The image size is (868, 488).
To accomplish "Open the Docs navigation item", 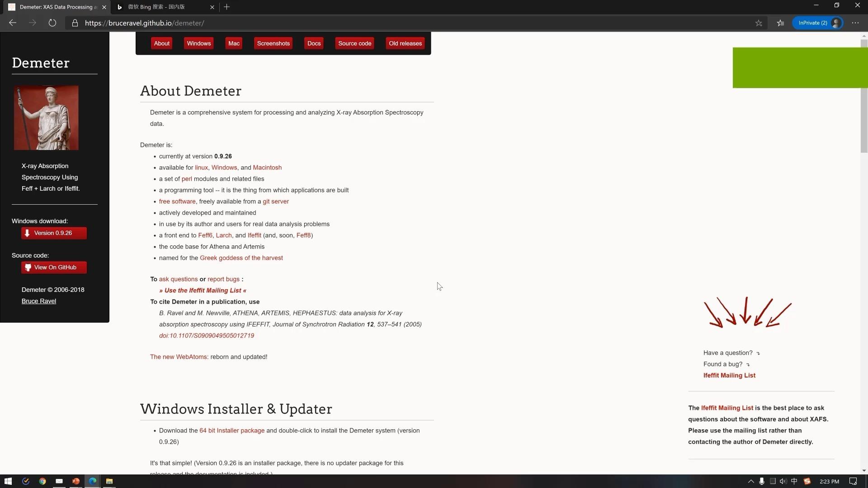I will coord(314,43).
